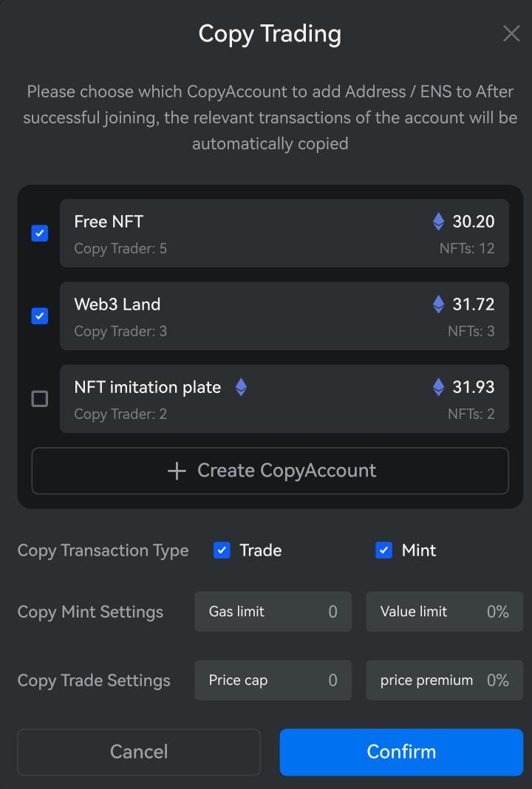Close the Copy Trading dialog
The width and height of the screenshot is (532, 789).
(511, 34)
